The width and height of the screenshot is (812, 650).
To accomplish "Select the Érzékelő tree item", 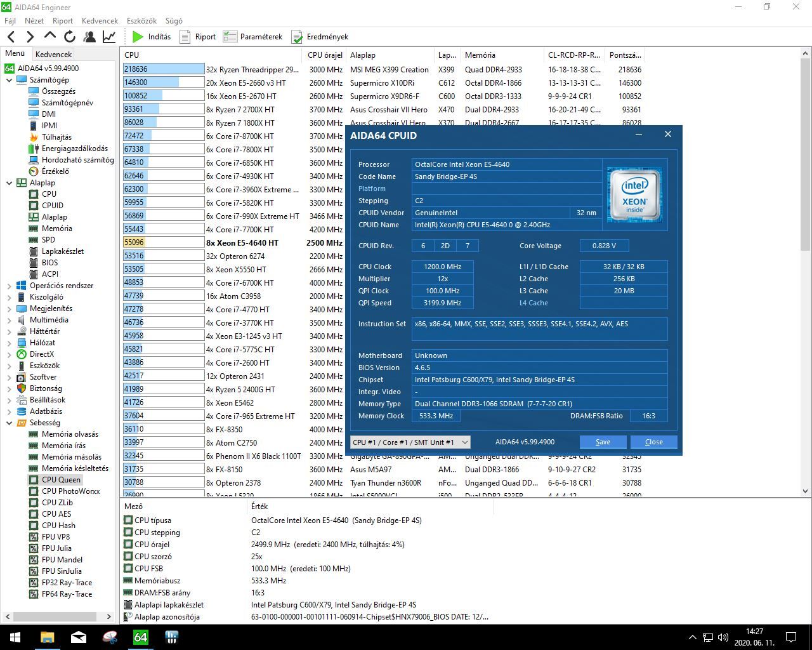I will point(55,171).
